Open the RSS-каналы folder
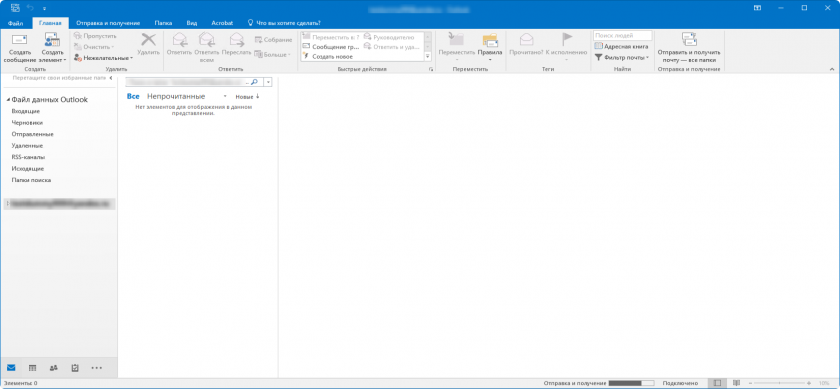The height and width of the screenshot is (389, 840). (28, 158)
